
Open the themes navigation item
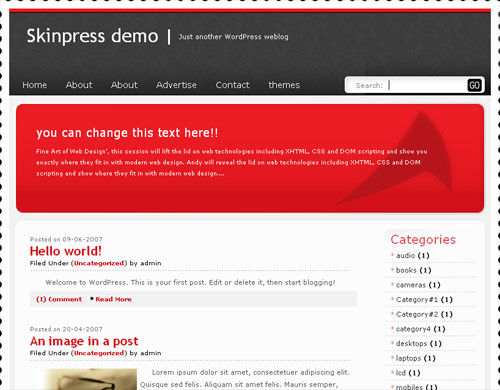(284, 85)
